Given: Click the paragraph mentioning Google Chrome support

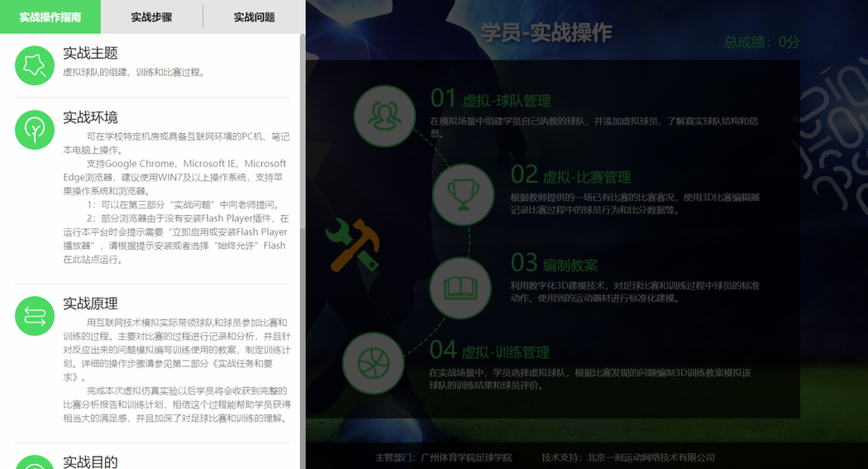Looking at the screenshot, I should click(x=175, y=177).
